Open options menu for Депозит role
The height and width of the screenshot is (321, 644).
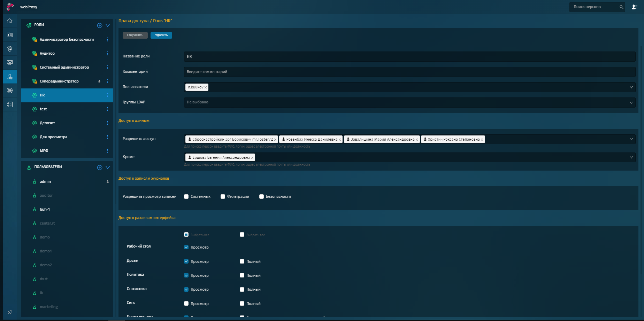click(107, 123)
